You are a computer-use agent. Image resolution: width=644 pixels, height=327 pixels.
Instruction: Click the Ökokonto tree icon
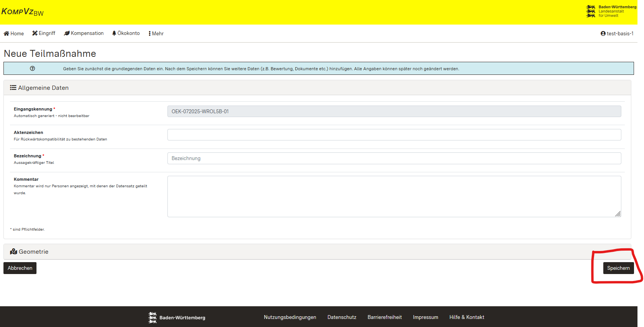[x=114, y=33]
